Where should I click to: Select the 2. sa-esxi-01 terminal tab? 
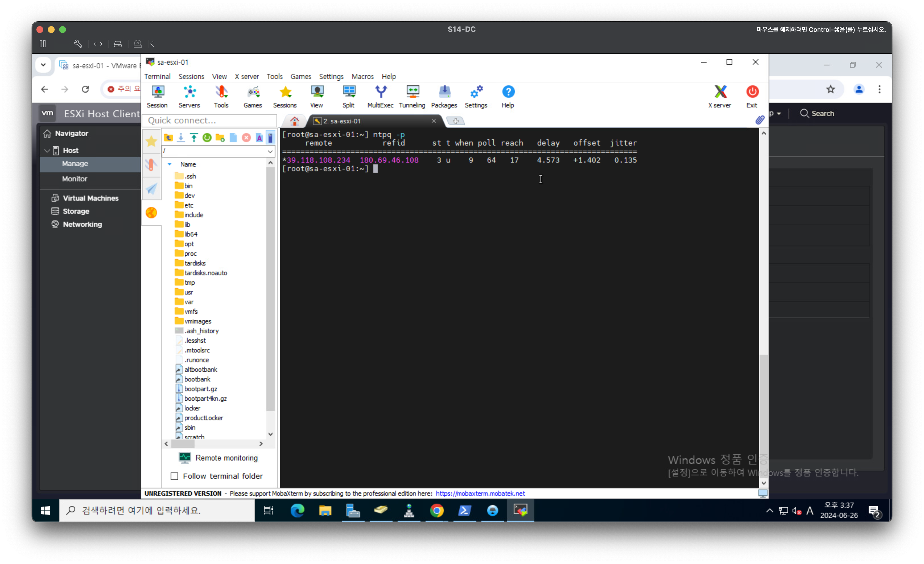tap(341, 121)
